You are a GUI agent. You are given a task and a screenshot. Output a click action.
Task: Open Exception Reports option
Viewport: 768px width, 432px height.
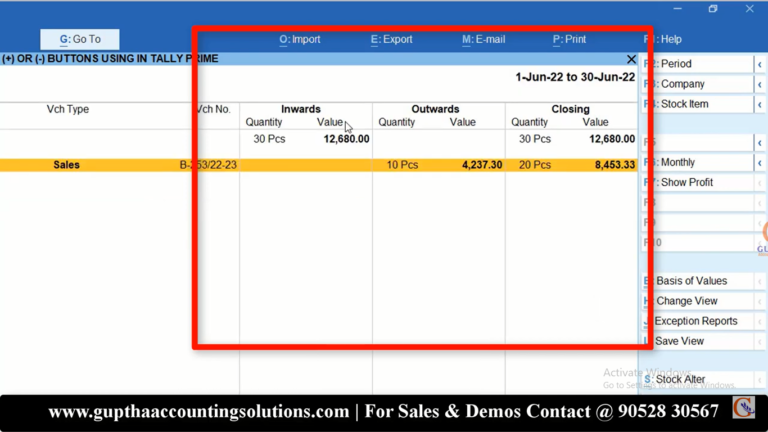(x=697, y=321)
